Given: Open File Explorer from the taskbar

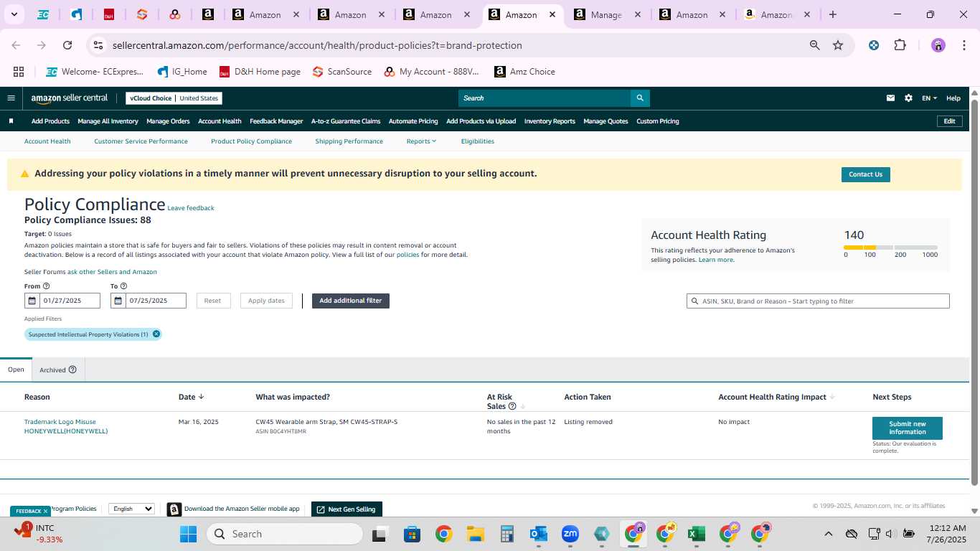Looking at the screenshot, I should point(475,534).
